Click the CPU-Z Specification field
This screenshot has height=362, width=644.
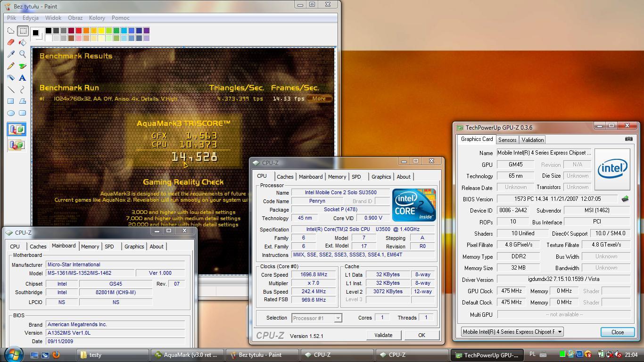click(x=363, y=230)
